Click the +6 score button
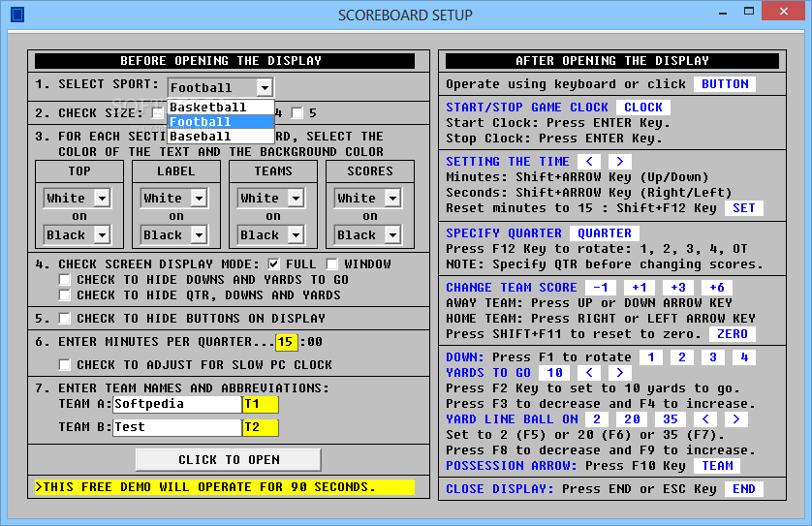The width and height of the screenshot is (812, 526). (717, 288)
